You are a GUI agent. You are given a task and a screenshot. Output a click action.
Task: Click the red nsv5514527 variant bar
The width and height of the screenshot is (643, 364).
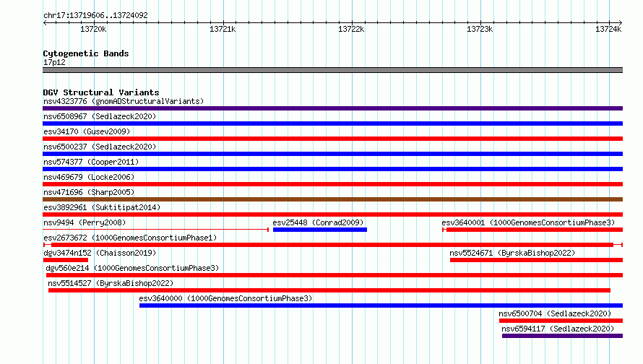329,290
